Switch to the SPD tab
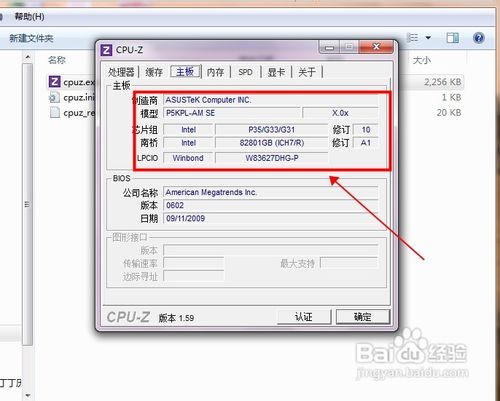This screenshot has width=500, height=401. [x=245, y=72]
